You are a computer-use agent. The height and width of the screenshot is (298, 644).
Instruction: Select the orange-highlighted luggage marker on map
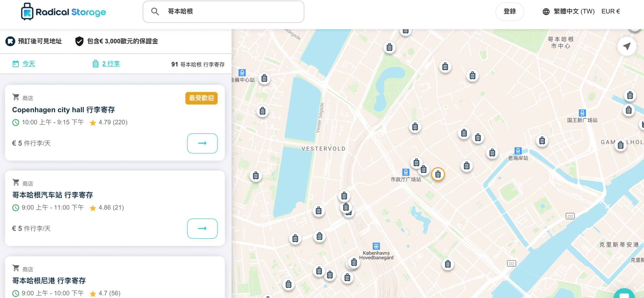point(438,174)
